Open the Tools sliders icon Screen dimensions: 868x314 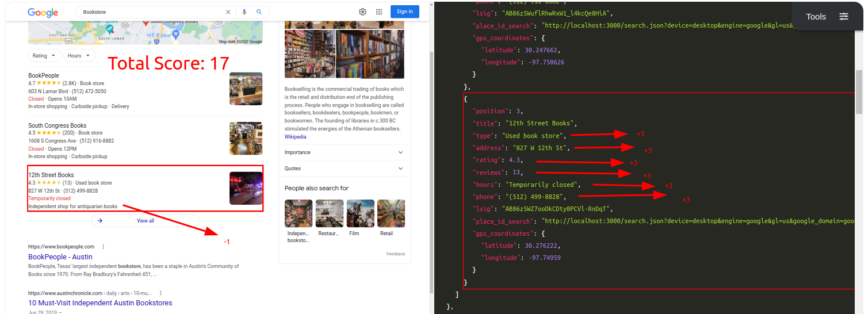pos(844,17)
